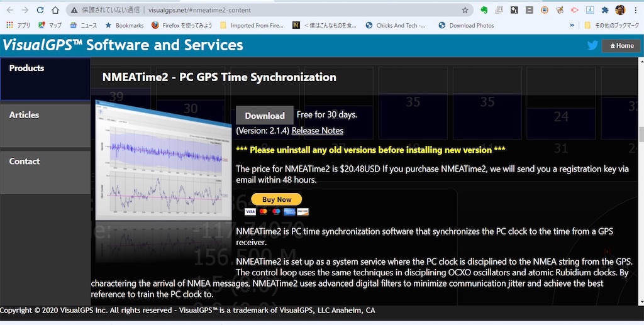Select the Articles sidebar item
Viewport: 644px width, 325px height.
(45, 126)
